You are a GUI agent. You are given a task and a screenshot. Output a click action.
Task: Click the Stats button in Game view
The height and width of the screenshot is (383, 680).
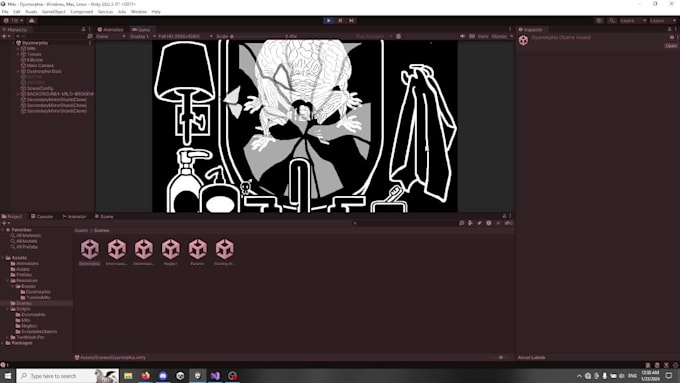pos(483,36)
